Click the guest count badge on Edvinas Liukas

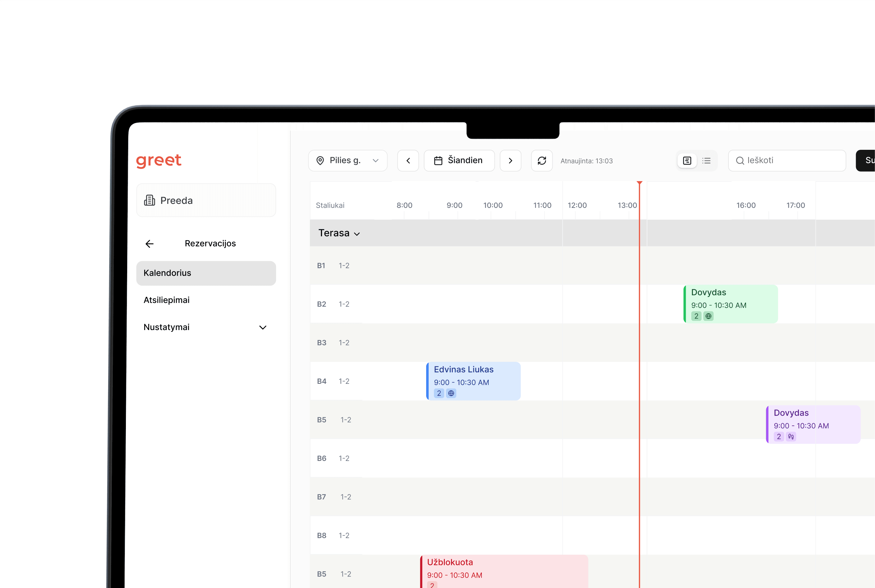click(x=439, y=393)
